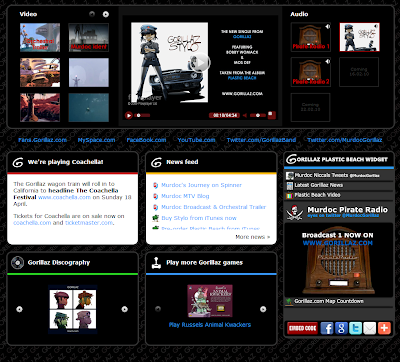Open the Murdoc MTV Blog news item
The height and width of the screenshot is (362, 400).
185,196
